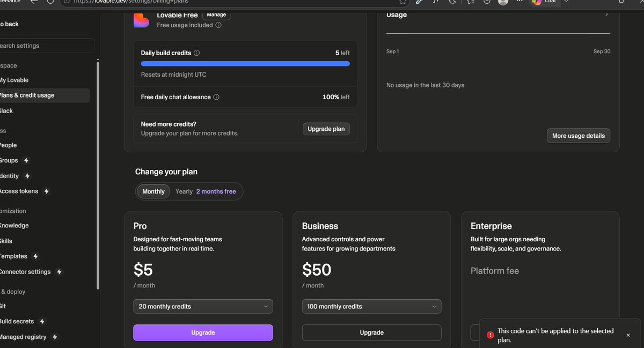This screenshot has height=348, width=644.
Task: Open the 20 monthly credits dropdown
Action: tap(203, 307)
